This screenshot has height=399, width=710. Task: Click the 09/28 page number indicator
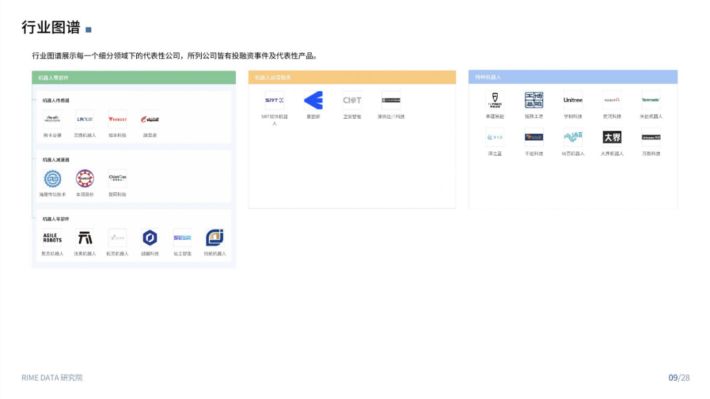679,378
